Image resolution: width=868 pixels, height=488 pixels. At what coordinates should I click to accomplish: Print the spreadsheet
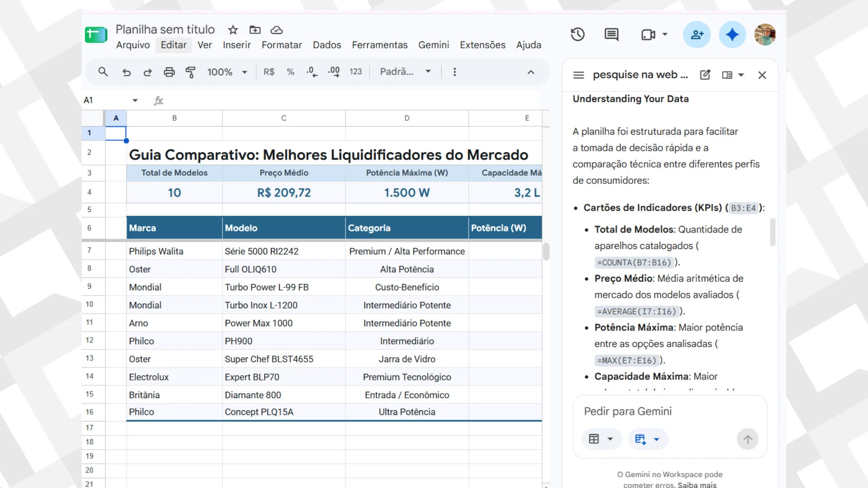coord(169,72)
